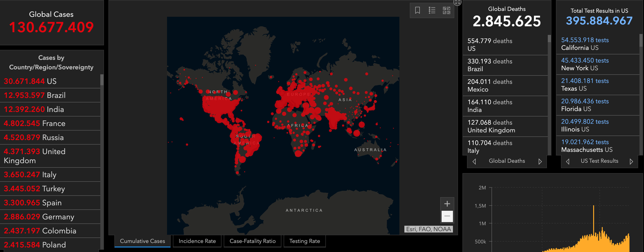
Task: Open the basemap gallery grid icon
Action: [446, 10]
